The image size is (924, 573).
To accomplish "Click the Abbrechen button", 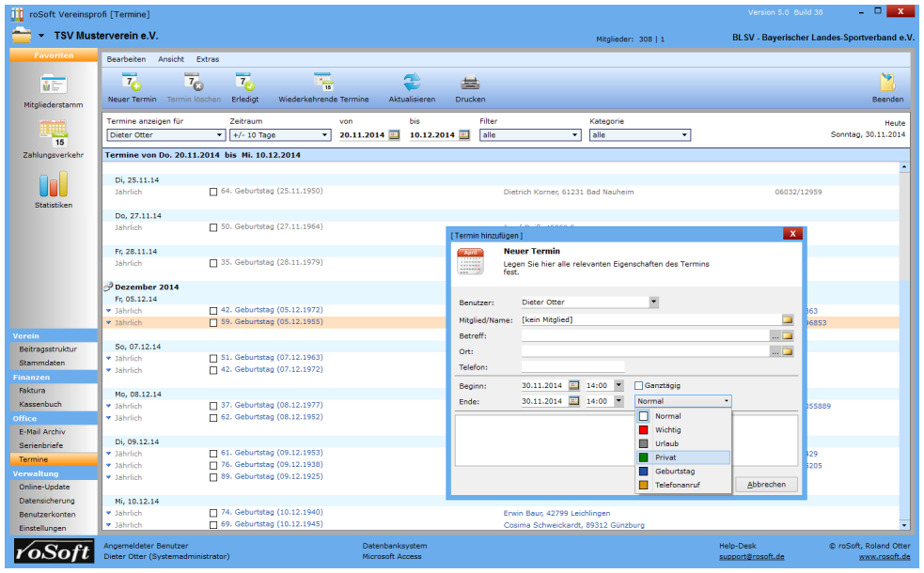I will (x=767, y=485).
